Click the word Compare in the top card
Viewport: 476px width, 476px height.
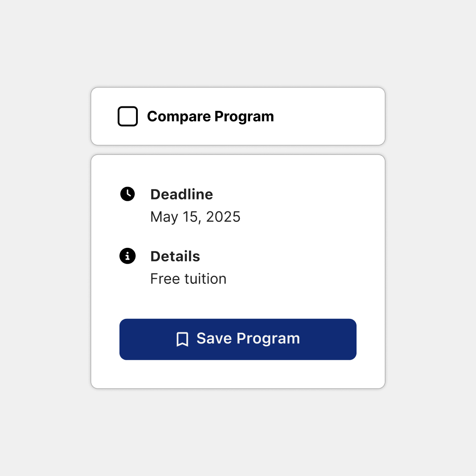tap(179, 116)
